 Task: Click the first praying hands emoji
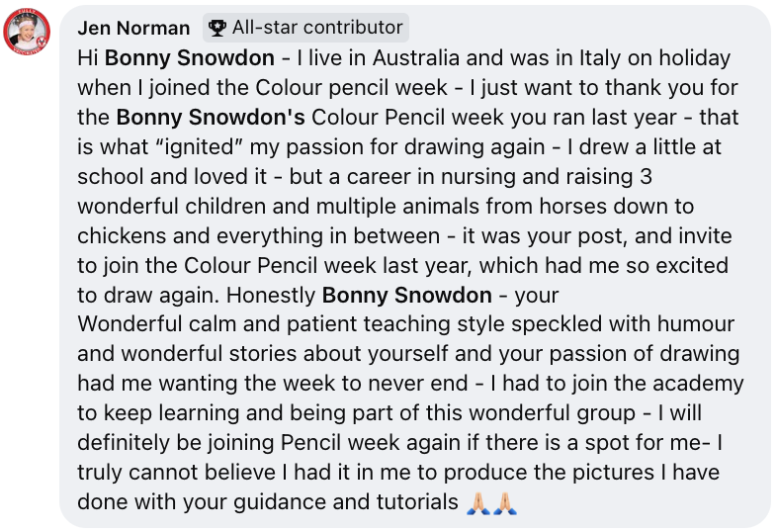(478, 502)
